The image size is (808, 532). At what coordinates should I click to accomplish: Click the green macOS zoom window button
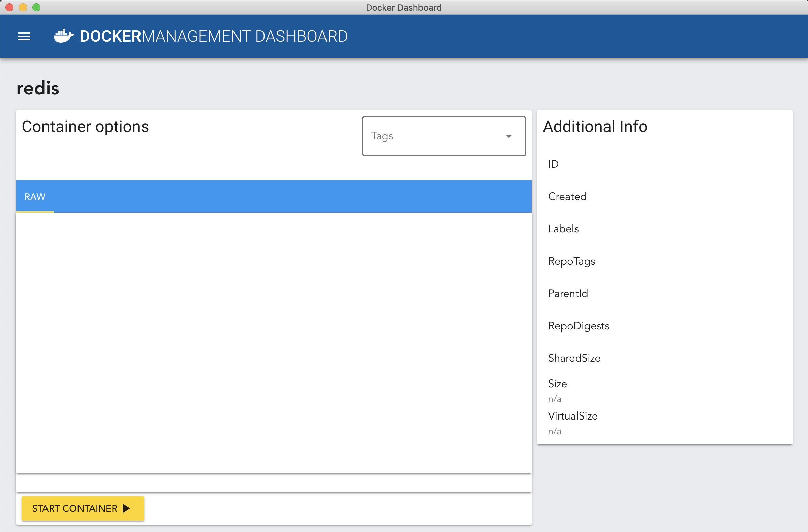point(36,7)
